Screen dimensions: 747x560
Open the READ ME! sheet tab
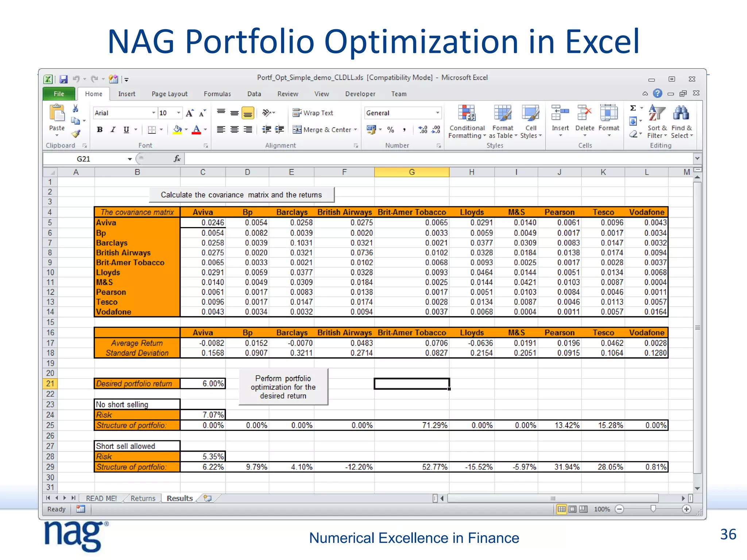point(101,498)
